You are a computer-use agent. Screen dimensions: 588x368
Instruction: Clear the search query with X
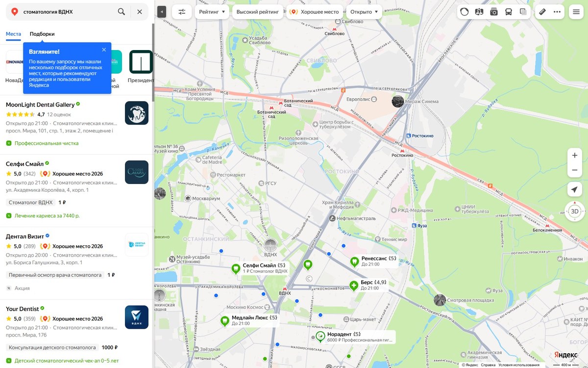click(140, 12)
